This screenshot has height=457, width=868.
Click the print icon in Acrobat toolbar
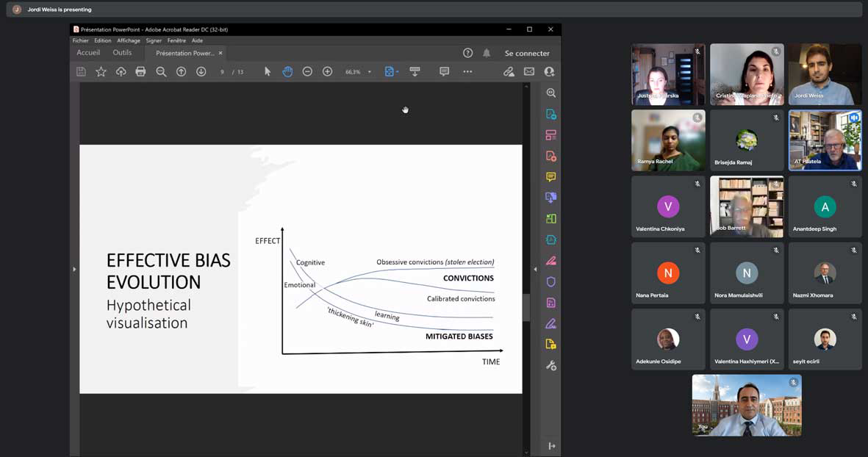pyautogui.click(x=140, y=71)
